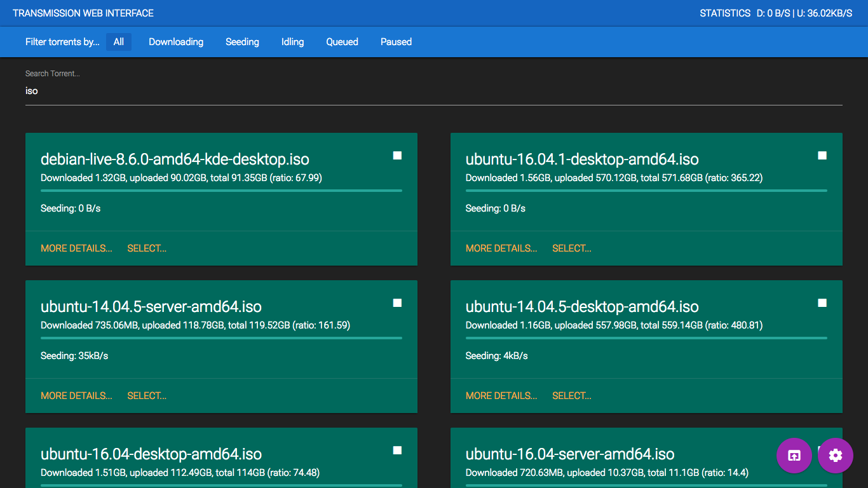Open the settings gear button
Screen dimensions: 868x488
coord(836,456)
